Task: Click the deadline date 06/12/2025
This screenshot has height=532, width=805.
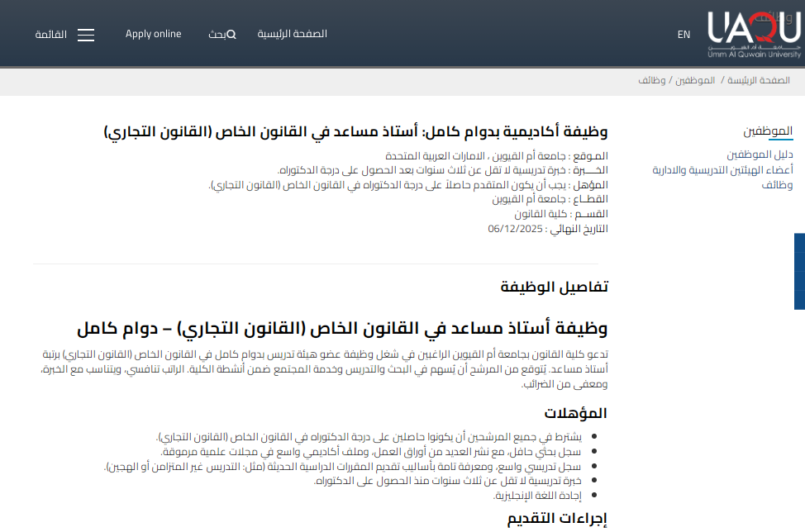Action: point(515,229)
